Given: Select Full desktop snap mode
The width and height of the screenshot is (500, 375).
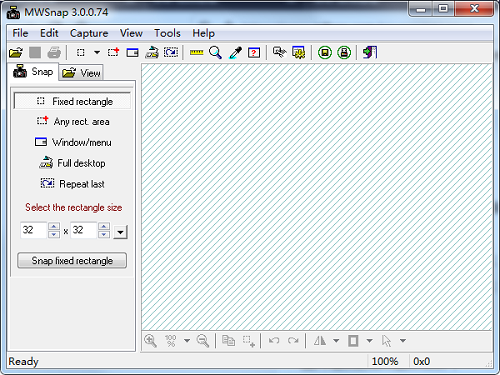Looking at the screenshot, I should [72, 163].
